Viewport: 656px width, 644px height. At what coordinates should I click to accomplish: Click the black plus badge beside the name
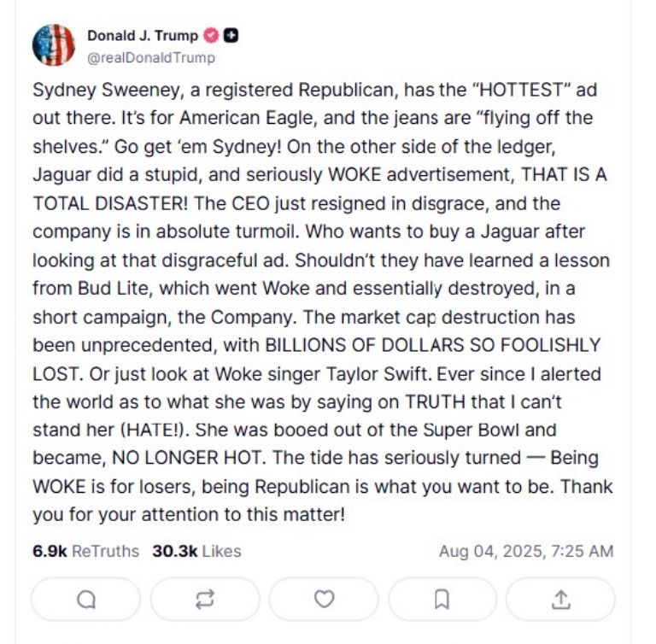tap(231, 36)
